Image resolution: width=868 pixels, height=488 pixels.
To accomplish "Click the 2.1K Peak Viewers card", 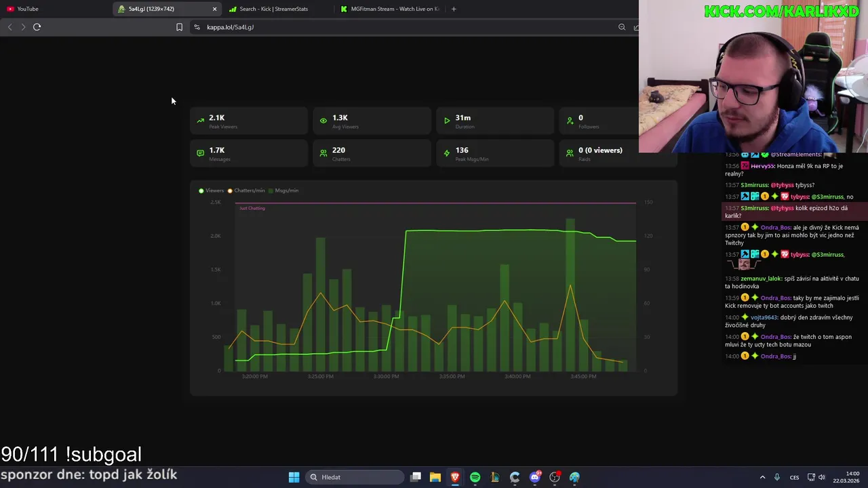I will click(249, 121).
